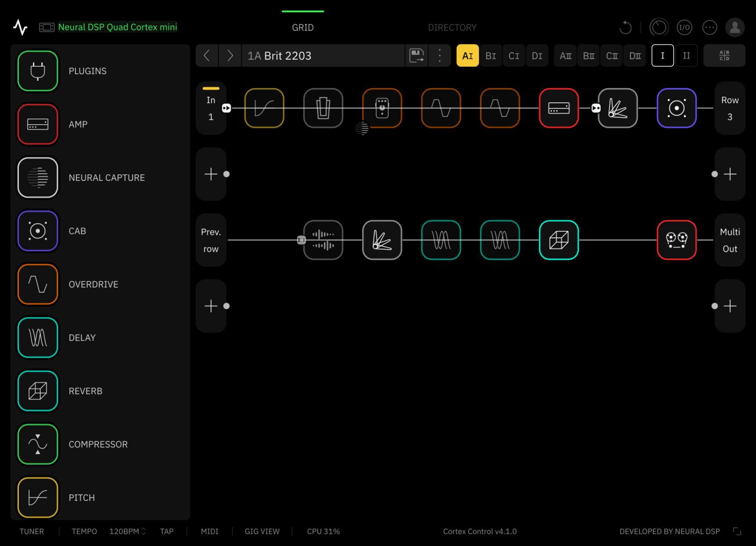Viewport: 756px width, 546px height.
Task: Open the Reverb category
Action: point(38,391)
